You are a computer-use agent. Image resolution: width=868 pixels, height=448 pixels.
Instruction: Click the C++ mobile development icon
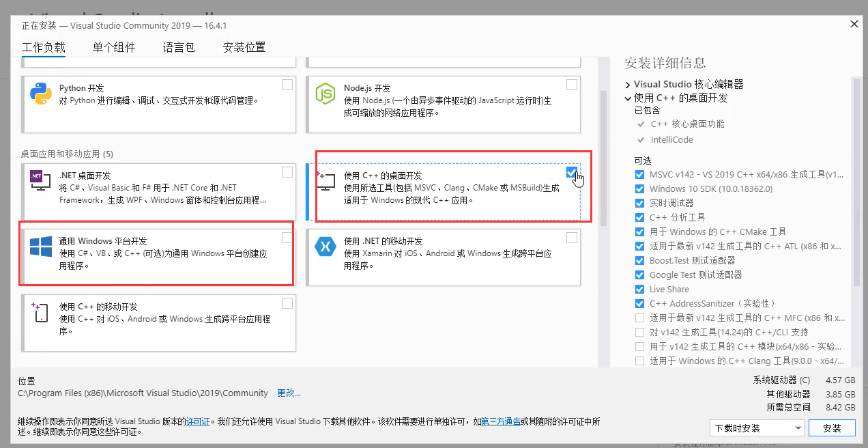[41, 311]
